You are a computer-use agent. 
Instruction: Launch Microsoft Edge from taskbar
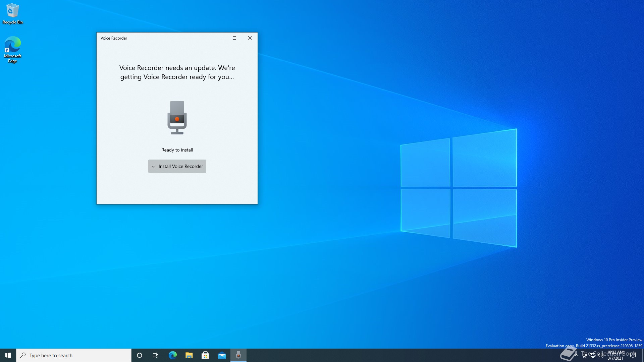pyautogui.click(x=172, y=355)
